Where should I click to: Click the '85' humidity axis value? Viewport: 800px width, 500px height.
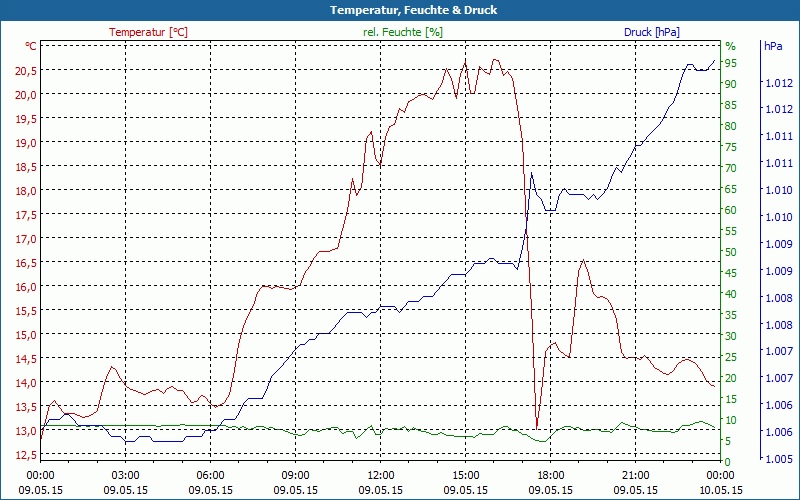731,105
